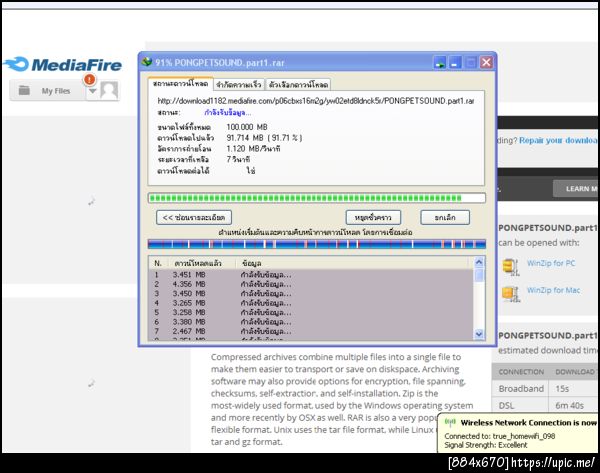This screenshot has height=473, width=600.
Task: Select the download status tab
Action: (x=180, y=84)
